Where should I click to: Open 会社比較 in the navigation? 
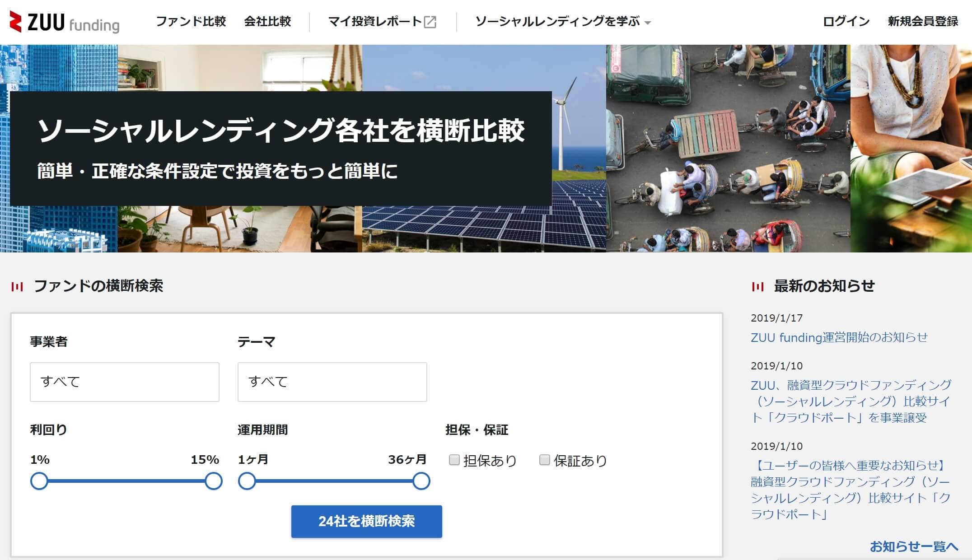point(267,21)
